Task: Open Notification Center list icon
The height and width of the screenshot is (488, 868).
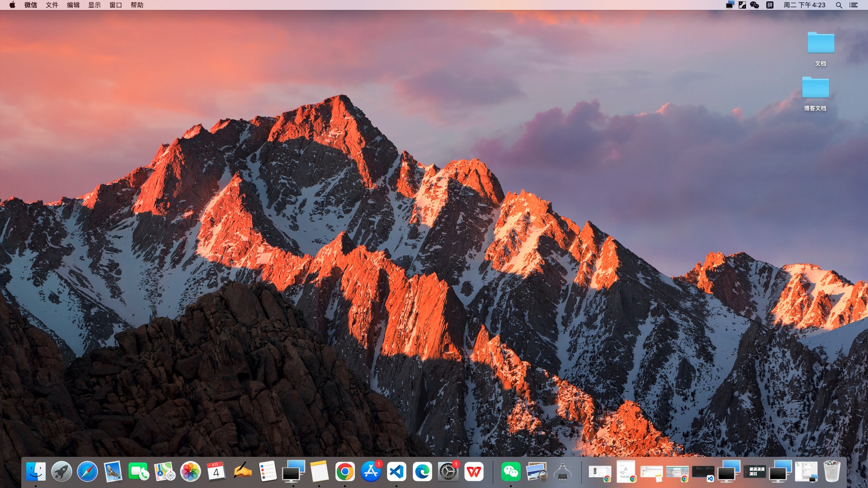Action: point(854,5)
